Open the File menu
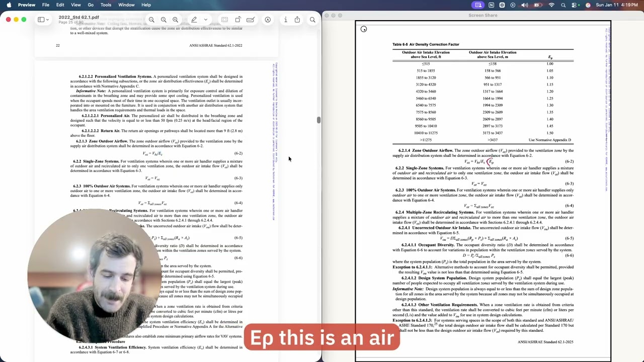Viewport: 644px width, 362px height. (46, 5)
